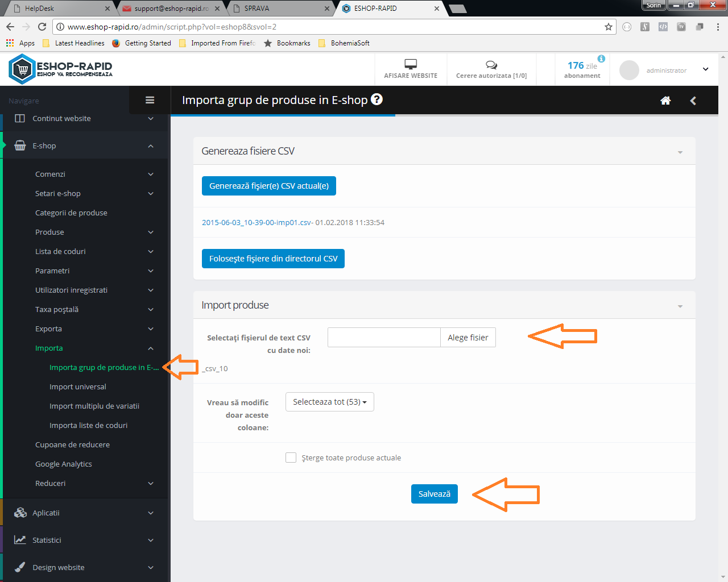Click the page scrollbar up arrow
728x582 pixels.
tap(723, 57)
